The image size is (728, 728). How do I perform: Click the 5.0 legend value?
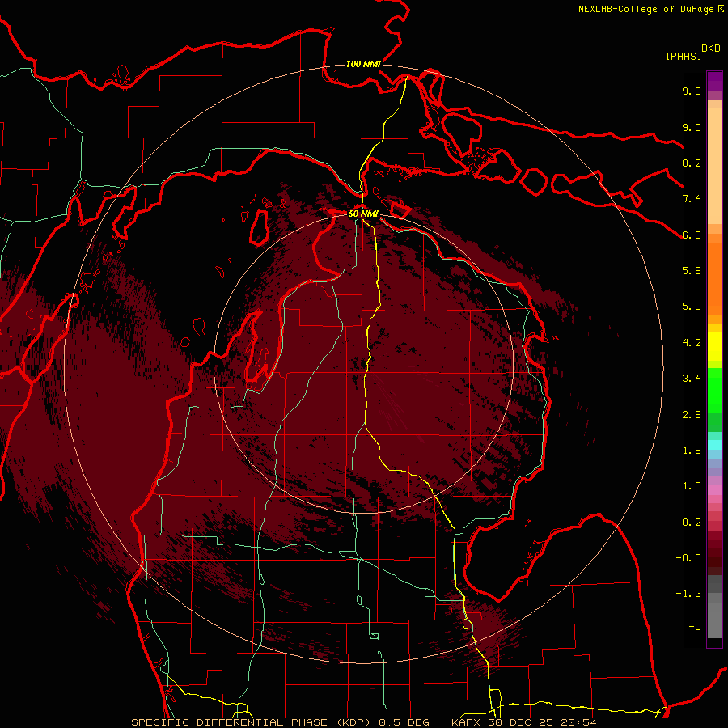(692, 307)
